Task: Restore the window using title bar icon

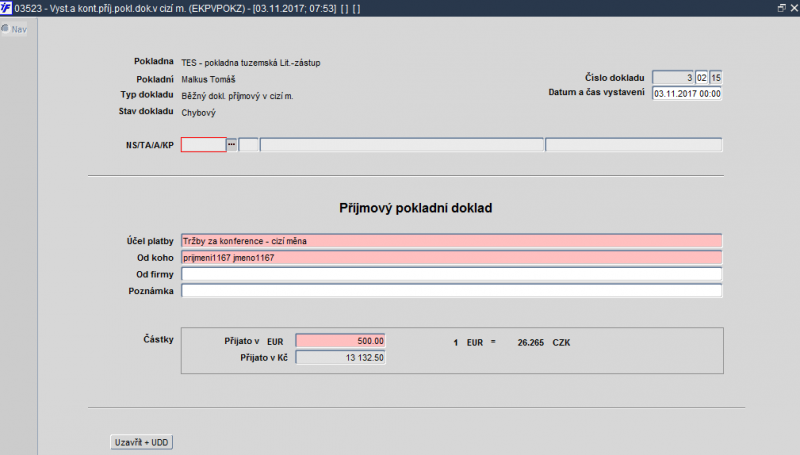Action: point(782,8)
